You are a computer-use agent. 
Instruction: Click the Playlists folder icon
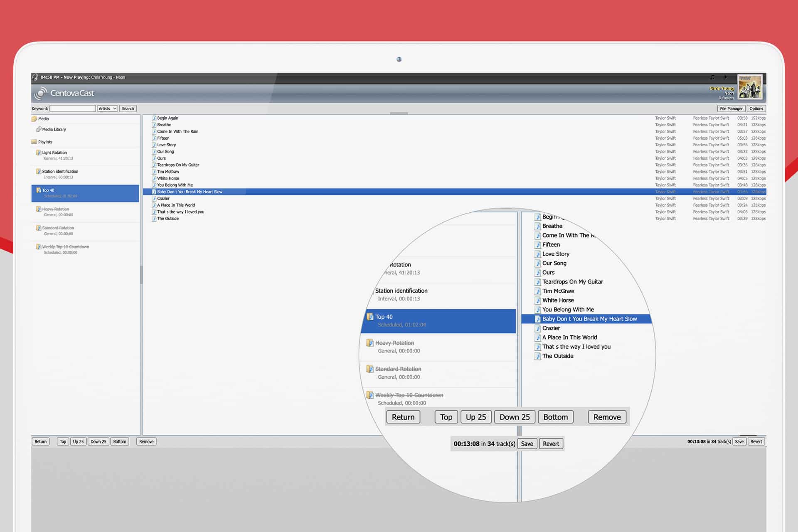coord(34,142)
